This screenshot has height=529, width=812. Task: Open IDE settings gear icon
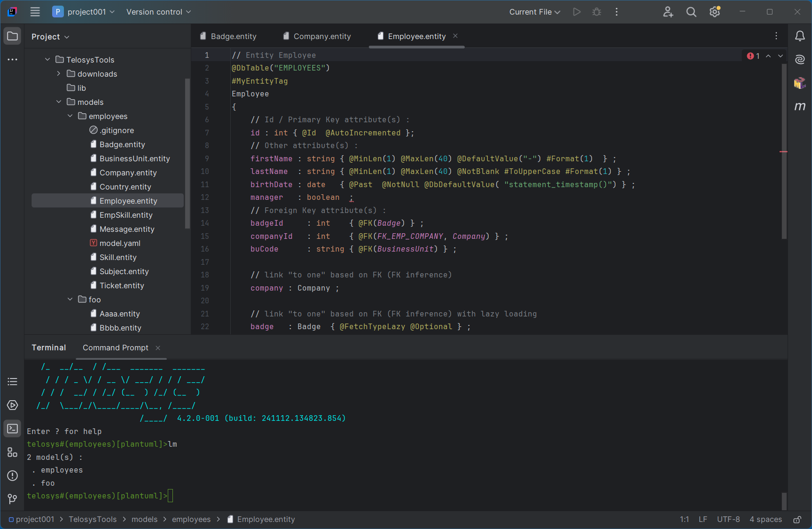pos(715,12)
